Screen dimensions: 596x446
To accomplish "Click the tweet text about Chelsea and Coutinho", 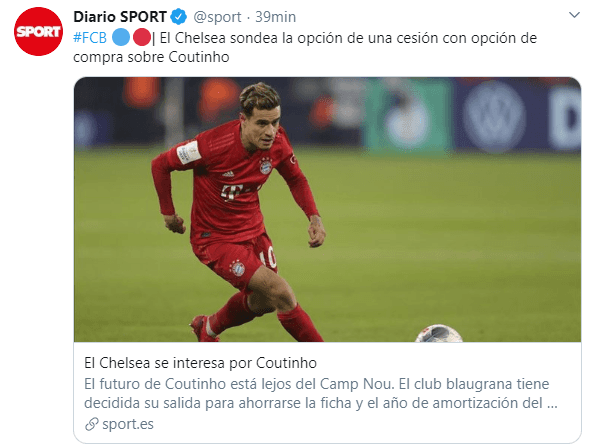I will click(305, 48).
